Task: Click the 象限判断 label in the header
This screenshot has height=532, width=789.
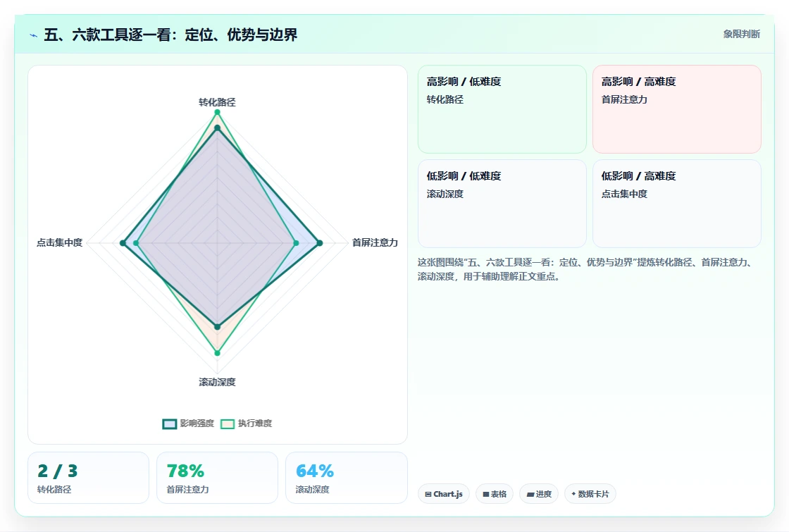Action: click(x=742, y=35)
